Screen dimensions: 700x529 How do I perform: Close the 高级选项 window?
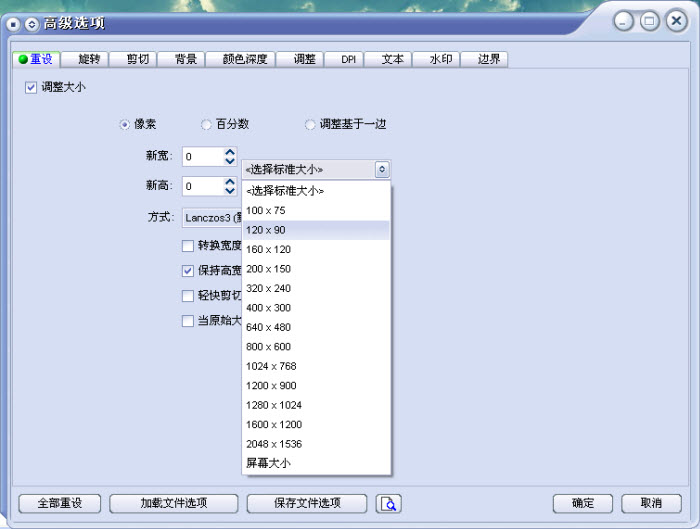coord(677,21)
